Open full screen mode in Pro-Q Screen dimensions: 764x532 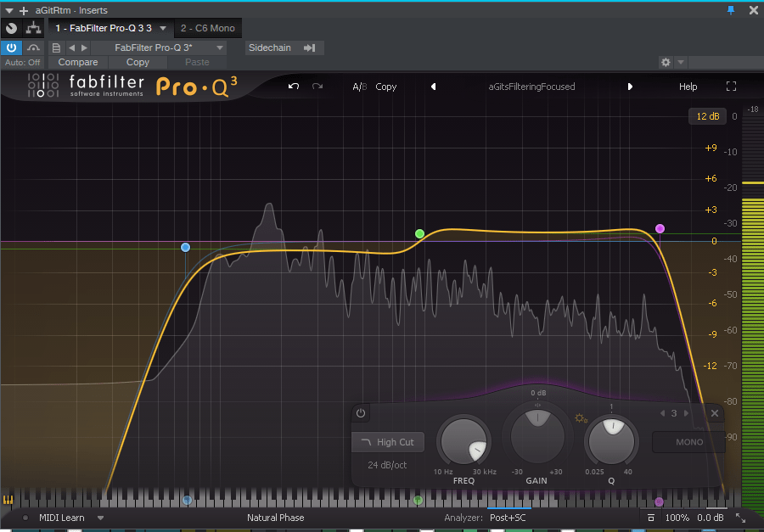click(x=732, y=87)
